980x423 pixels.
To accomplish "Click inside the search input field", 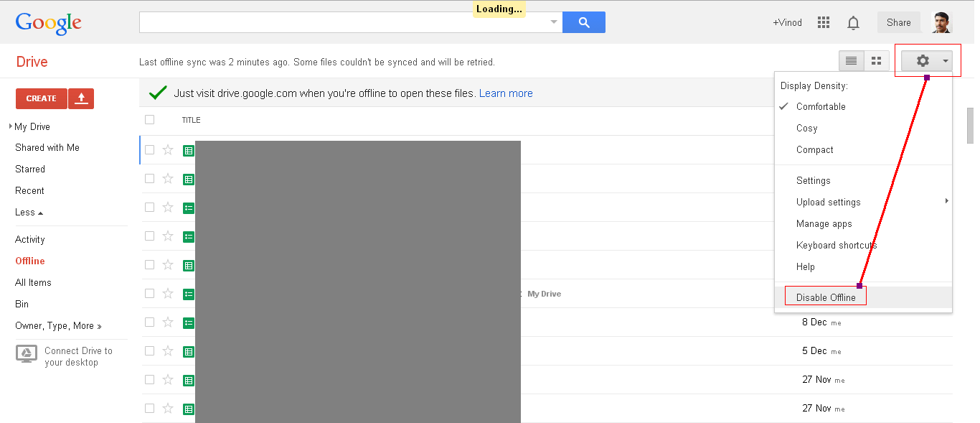I will click(337, 22).
